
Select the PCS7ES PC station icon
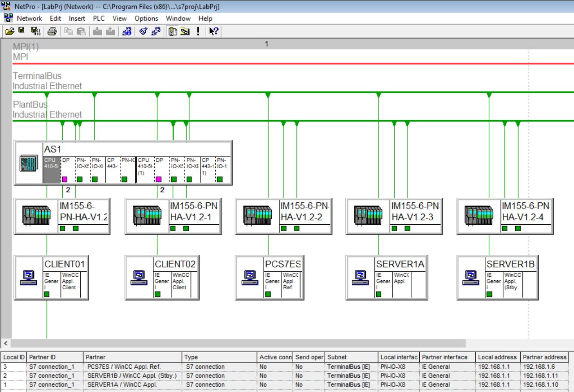point(250,278)
